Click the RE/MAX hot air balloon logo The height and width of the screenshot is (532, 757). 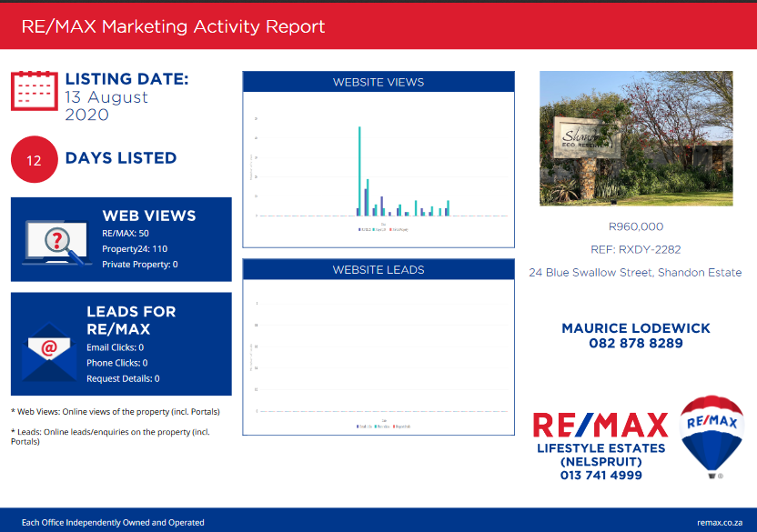pyautogui.click(x=712, y=437)
